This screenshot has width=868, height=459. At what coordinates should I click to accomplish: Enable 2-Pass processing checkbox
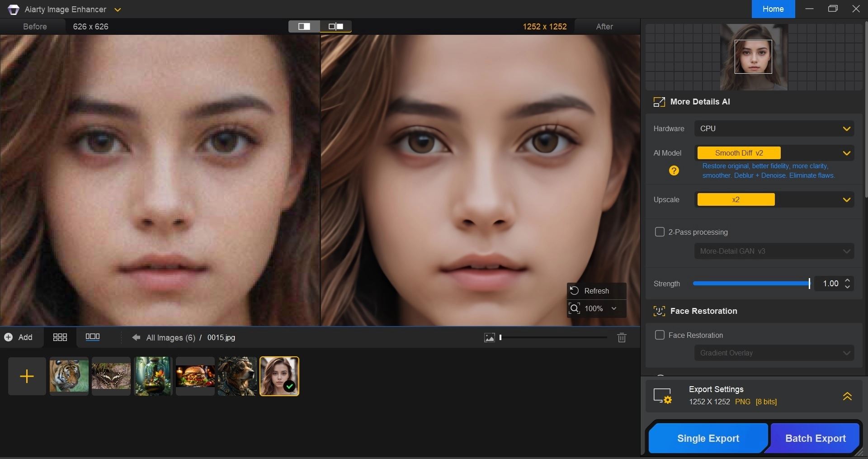coord(660,232)
